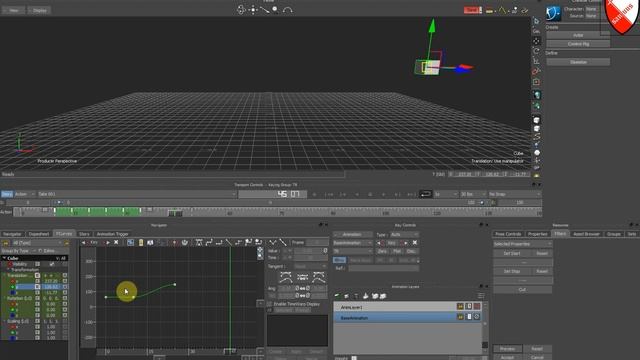Viewport: 640px width, 360px height.
Task: Click the Disc button in Key Controls
Action: [411, 251]
